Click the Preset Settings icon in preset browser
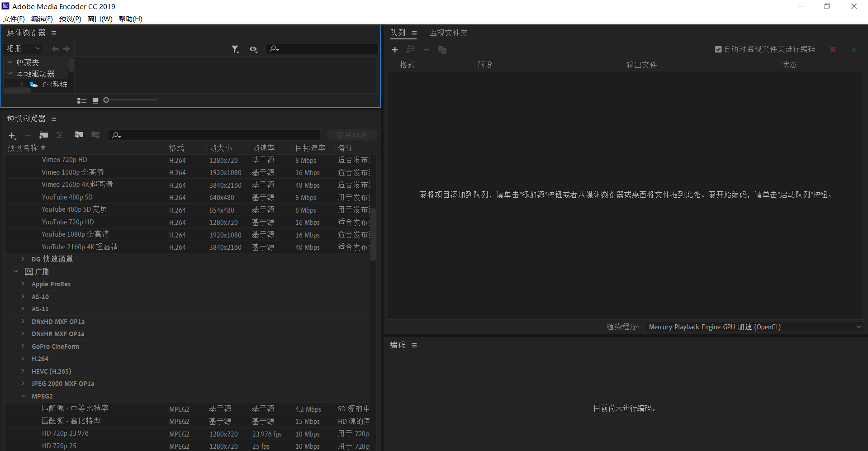 [x=59, y=135]
